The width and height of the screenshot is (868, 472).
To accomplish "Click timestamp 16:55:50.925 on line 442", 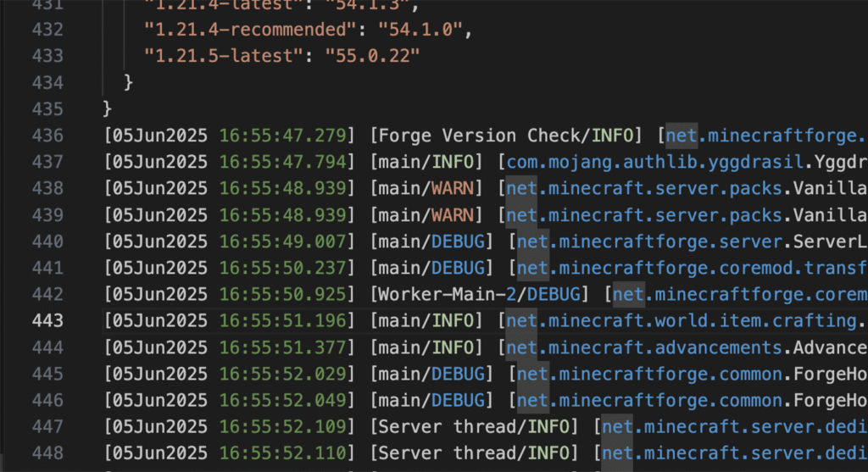I will click(283, 294).
